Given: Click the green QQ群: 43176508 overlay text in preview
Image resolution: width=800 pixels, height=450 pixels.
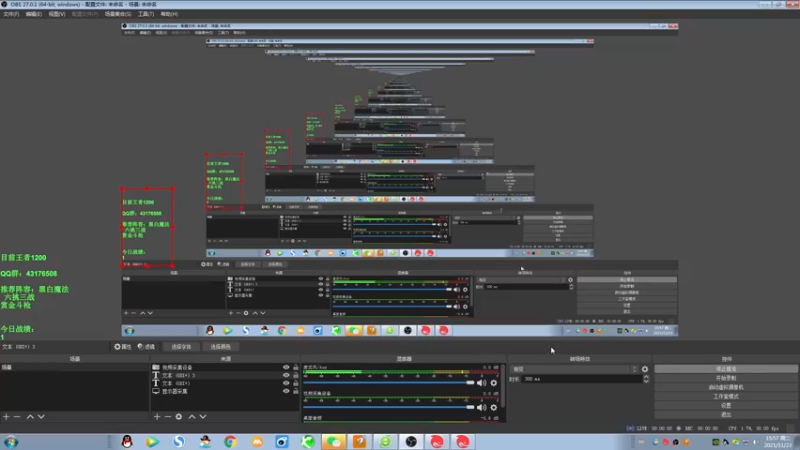Looking at the screenshot, I should [x=29, y=274].
